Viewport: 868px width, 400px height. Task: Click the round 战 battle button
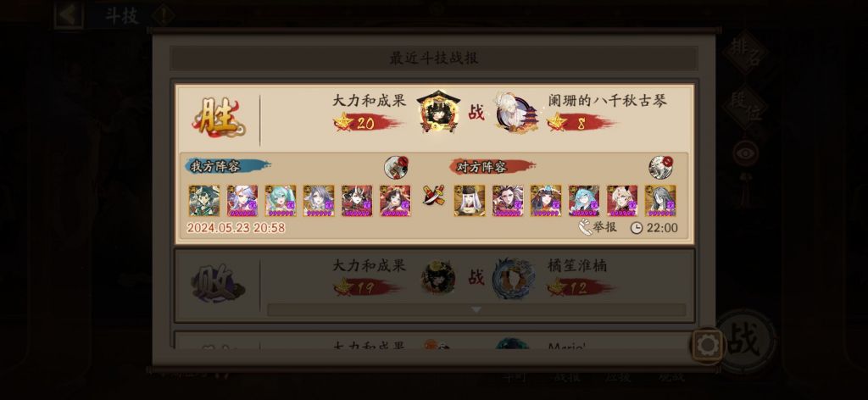tap(744, 342)
